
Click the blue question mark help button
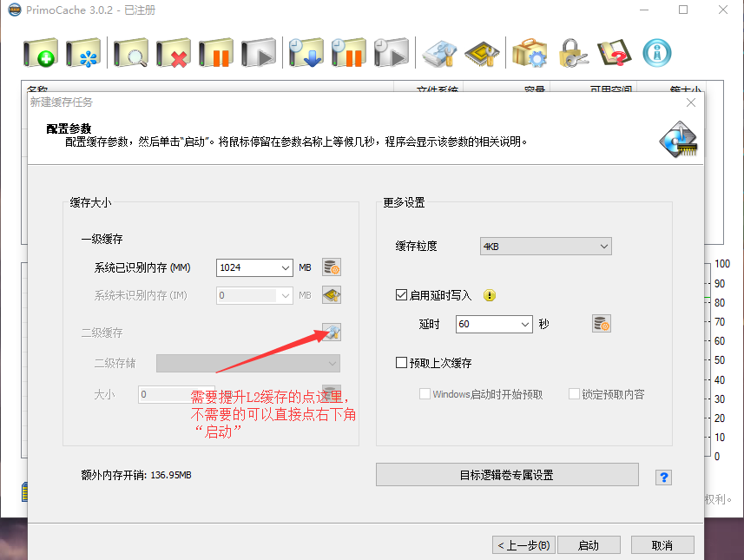coord(664,477)
